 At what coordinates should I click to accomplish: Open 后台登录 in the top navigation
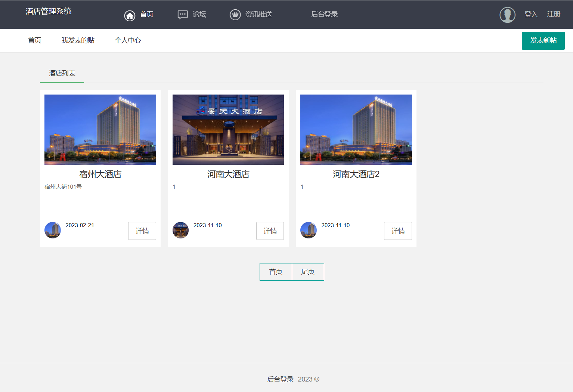(324, 14)
